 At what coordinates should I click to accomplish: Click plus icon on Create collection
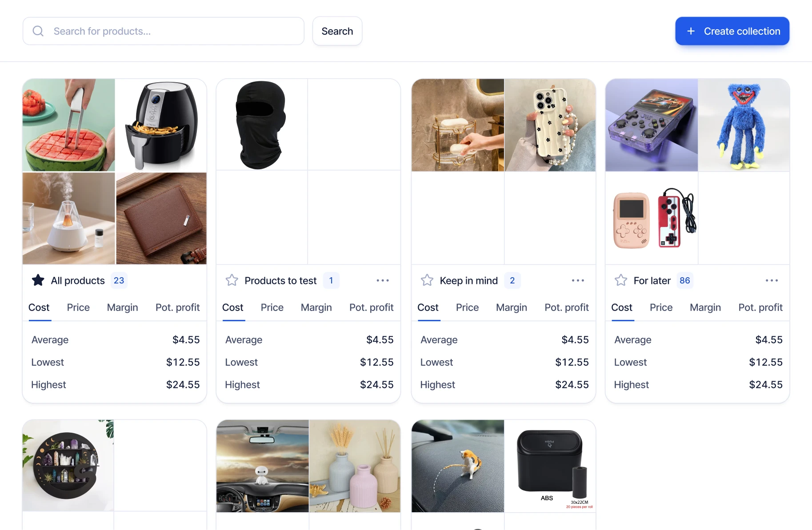691,31
